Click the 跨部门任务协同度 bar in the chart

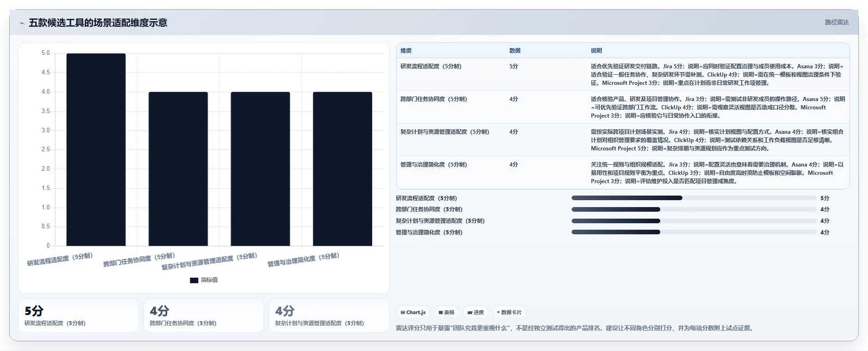(x=178, y=169)
